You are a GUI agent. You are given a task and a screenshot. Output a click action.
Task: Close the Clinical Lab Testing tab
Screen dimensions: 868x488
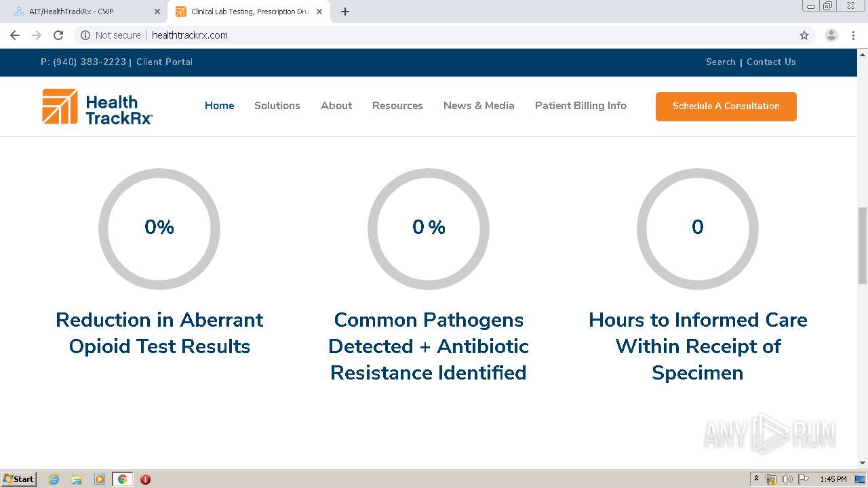tap(319, 12)
